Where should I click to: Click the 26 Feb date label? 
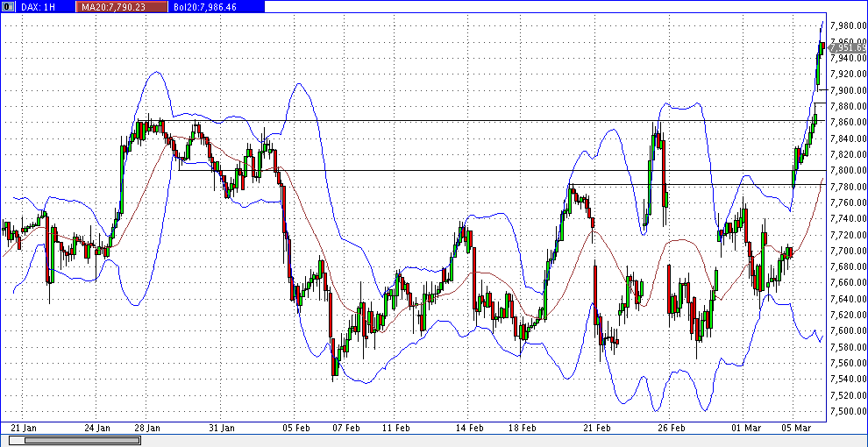(x=672, y=429)
